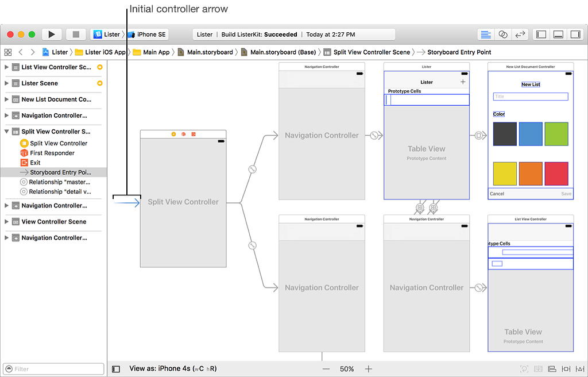Click Save in the New List scene
Screen dimensions: 588x377
pos(566,194)
